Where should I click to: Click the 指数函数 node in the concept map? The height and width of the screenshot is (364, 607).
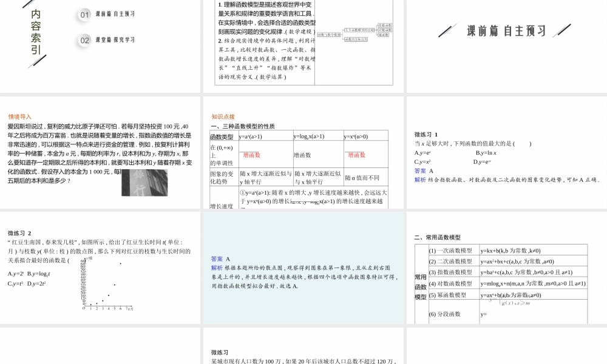pos(385,25)
